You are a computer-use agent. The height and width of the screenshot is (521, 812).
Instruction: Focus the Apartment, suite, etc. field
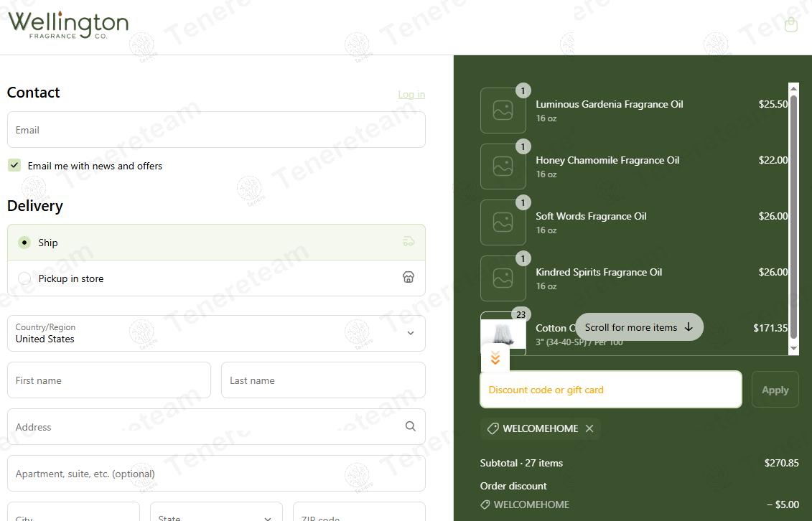point(216,474)
